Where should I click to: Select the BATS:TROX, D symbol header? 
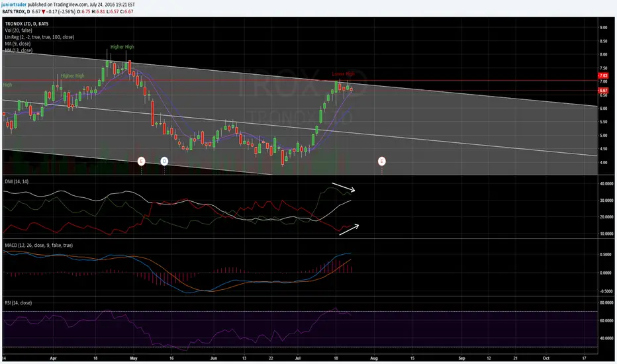point(16,12)
